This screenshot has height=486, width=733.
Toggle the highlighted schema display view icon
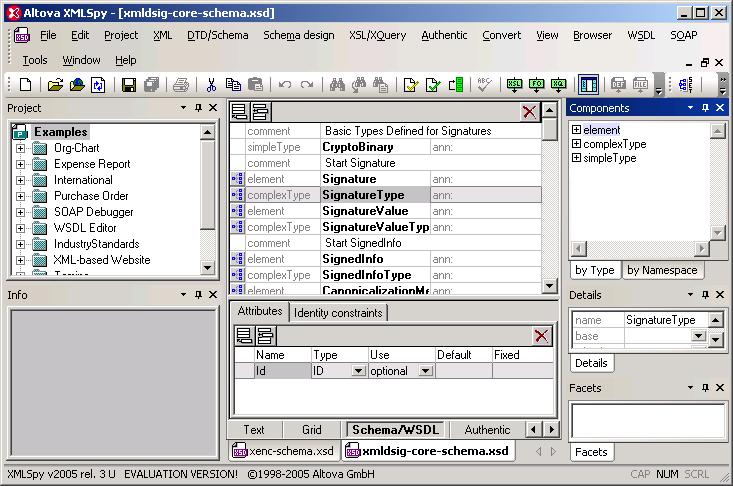[589, 85]
